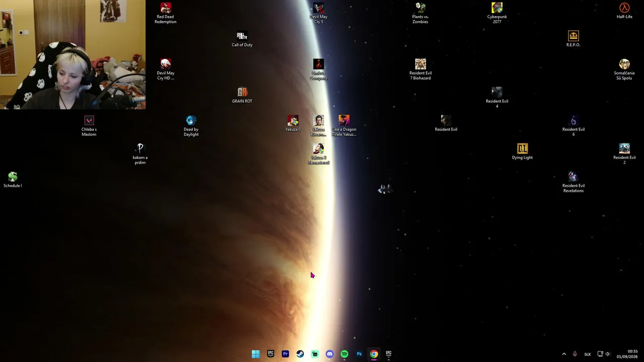Select the Devil May Cry HD shortcut
644x362 pixels.
point(166,69)
